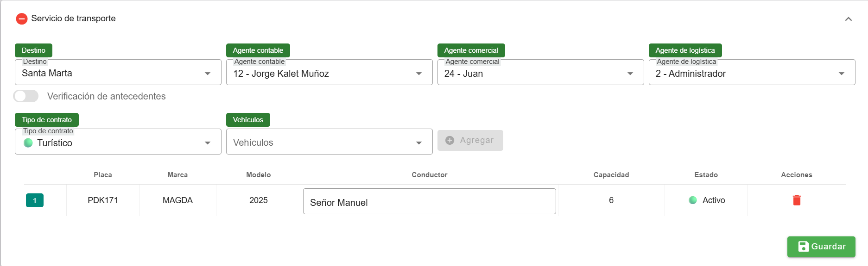The height and width of the screenshot is (266, 868).
Task: Click the plus icon on the Agregar button
Action: click(x=450, y=140)
